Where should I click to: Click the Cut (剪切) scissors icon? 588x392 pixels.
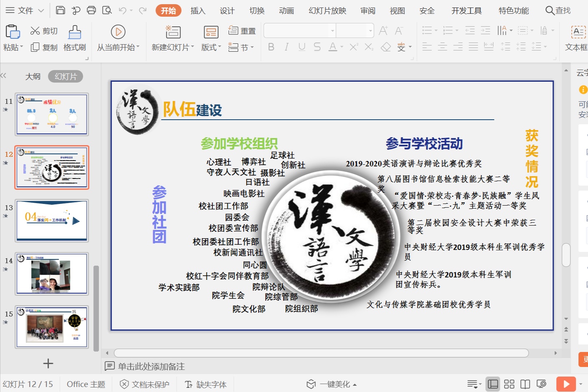pos(35,31)
